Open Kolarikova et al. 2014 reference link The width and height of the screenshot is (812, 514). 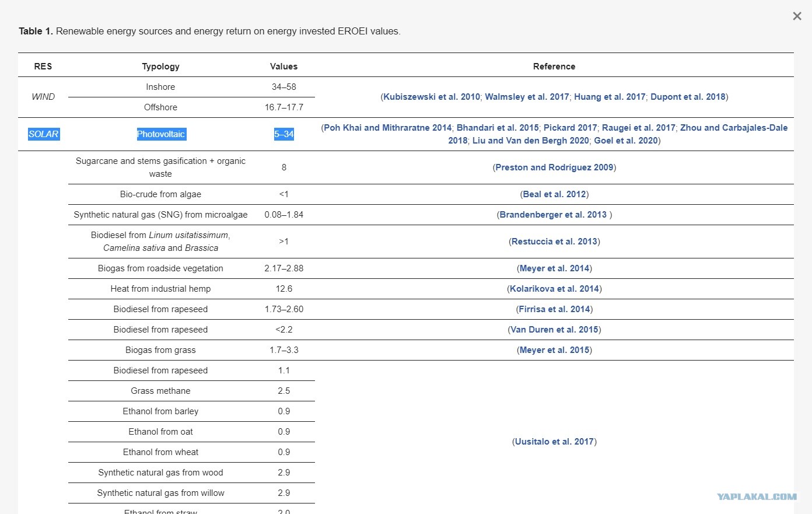(554, 289)
